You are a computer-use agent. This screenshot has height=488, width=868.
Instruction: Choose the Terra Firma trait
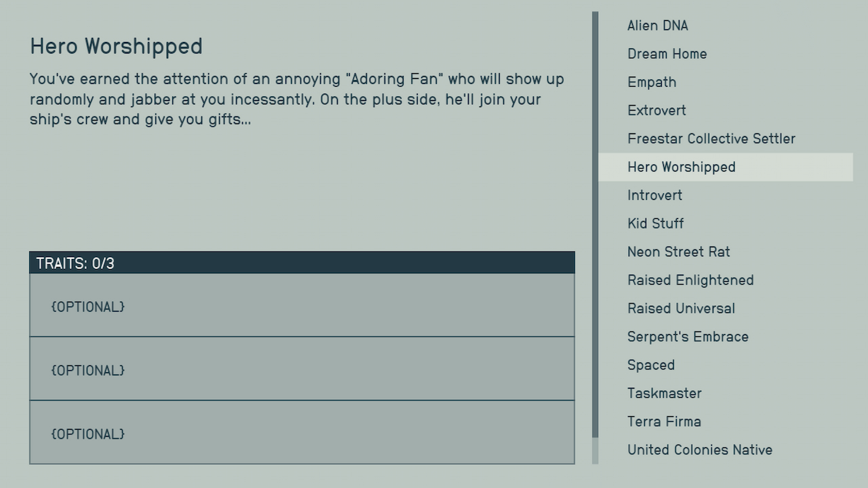coord(663,421)
